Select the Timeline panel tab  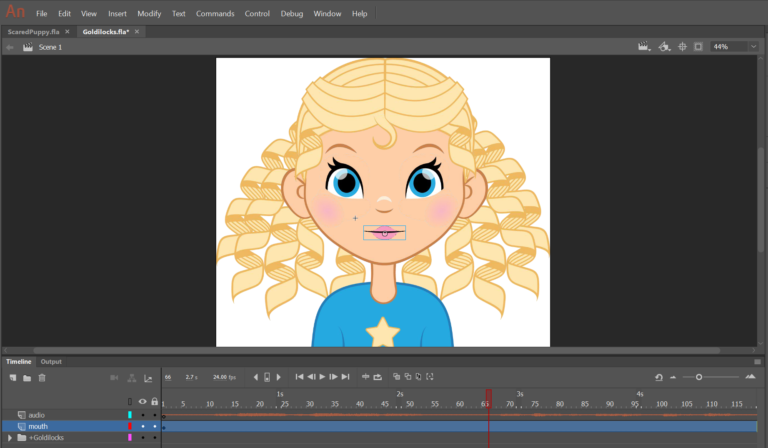point(19,362)
